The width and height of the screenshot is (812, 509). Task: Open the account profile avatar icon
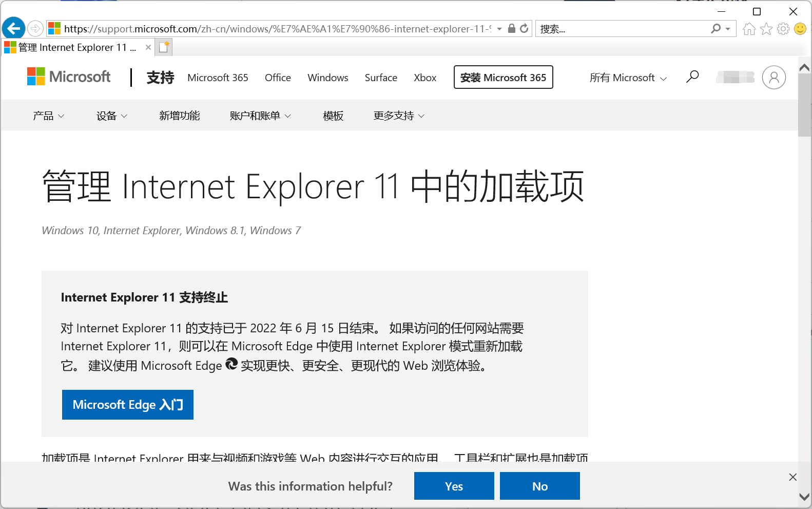774,78
